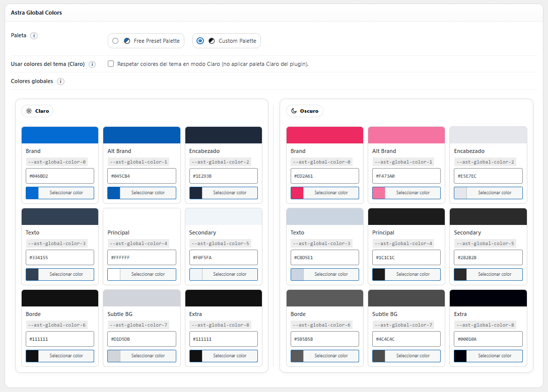Click the Encabezado title in the Oscuro panel
This screenshot has height=392, width=548.
coord(469,151)
